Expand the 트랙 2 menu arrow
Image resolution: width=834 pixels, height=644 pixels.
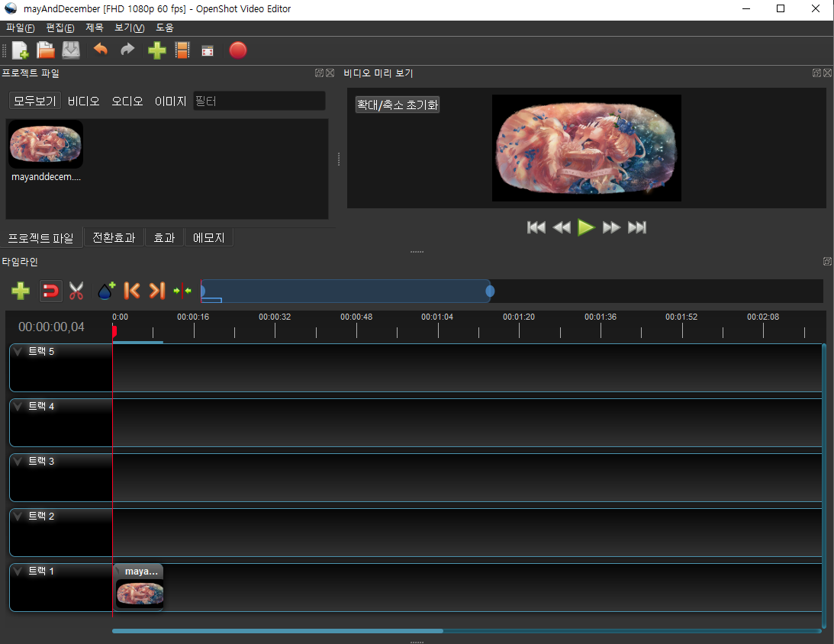pos(18,516)
